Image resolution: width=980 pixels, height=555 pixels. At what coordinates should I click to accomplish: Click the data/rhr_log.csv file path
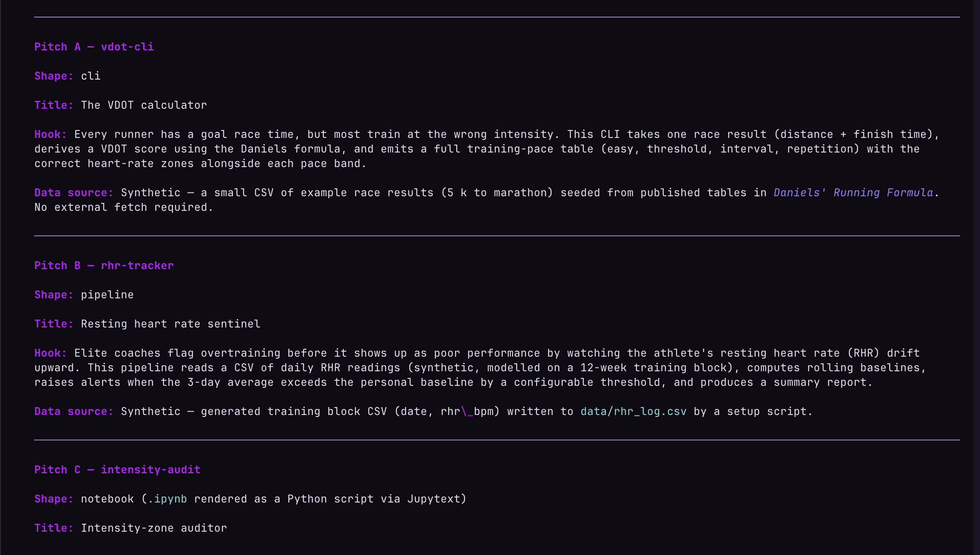pyautogui.click(x=634, y=411)
